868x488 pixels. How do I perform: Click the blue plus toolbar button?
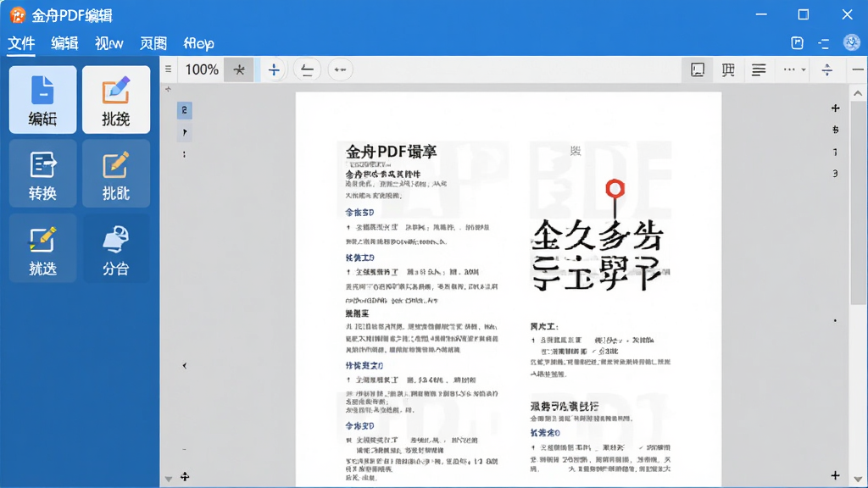click(274, 69)
